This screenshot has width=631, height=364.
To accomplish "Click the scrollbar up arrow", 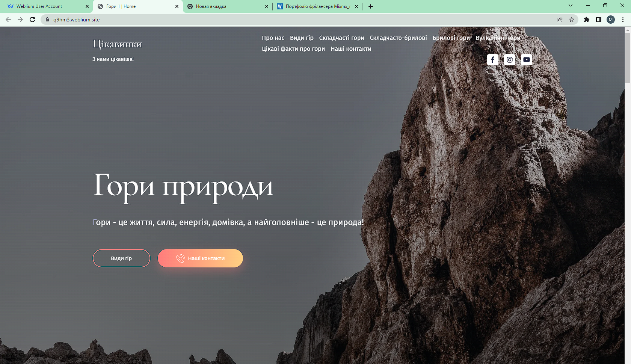I will (x=628, y=30).
